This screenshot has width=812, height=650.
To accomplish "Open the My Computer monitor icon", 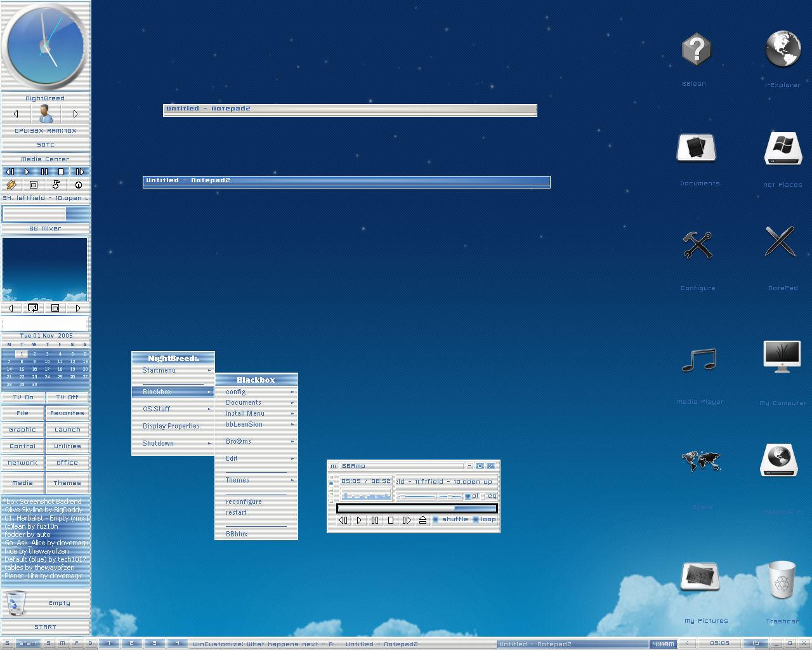I will 782,357.
